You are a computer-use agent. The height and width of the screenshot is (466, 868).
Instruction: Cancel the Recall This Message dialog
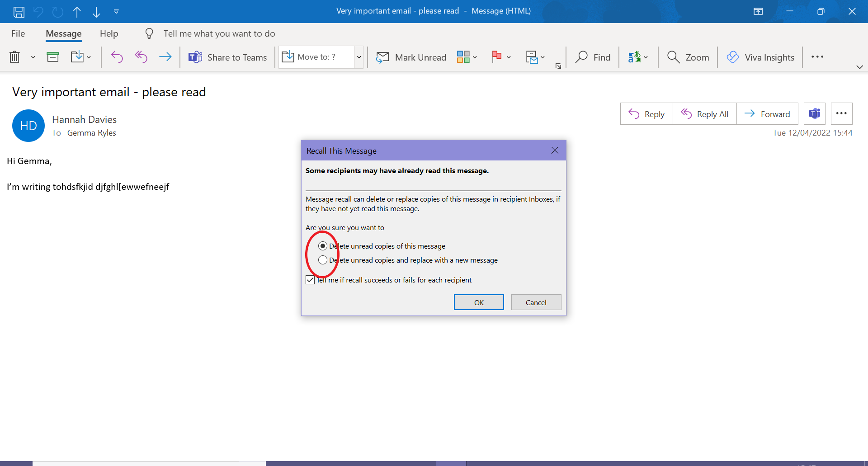536,302
